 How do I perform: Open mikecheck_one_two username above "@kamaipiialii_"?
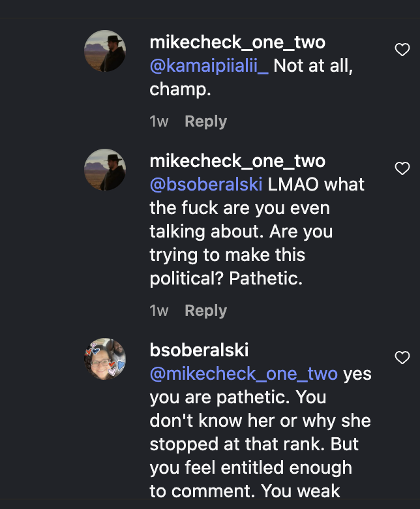[x=237, y=42]
